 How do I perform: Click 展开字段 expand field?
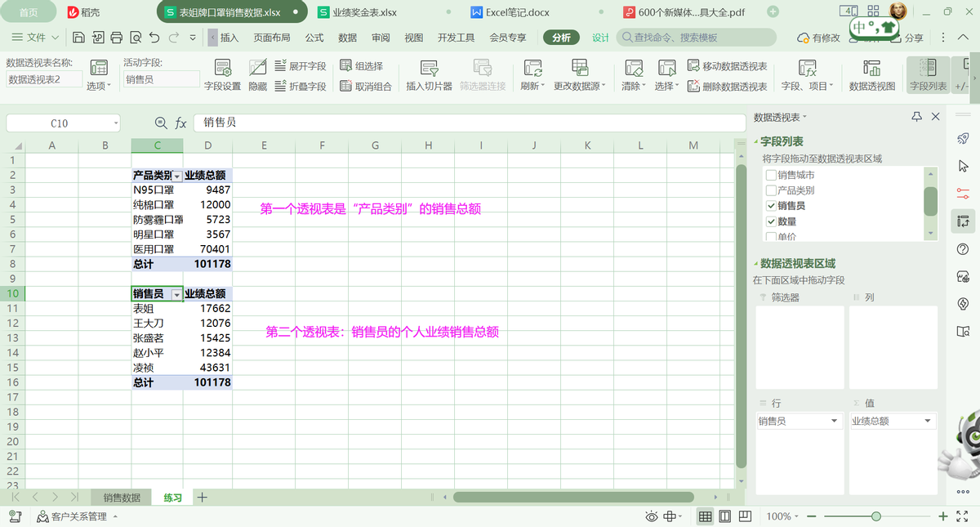pos(300,66)
